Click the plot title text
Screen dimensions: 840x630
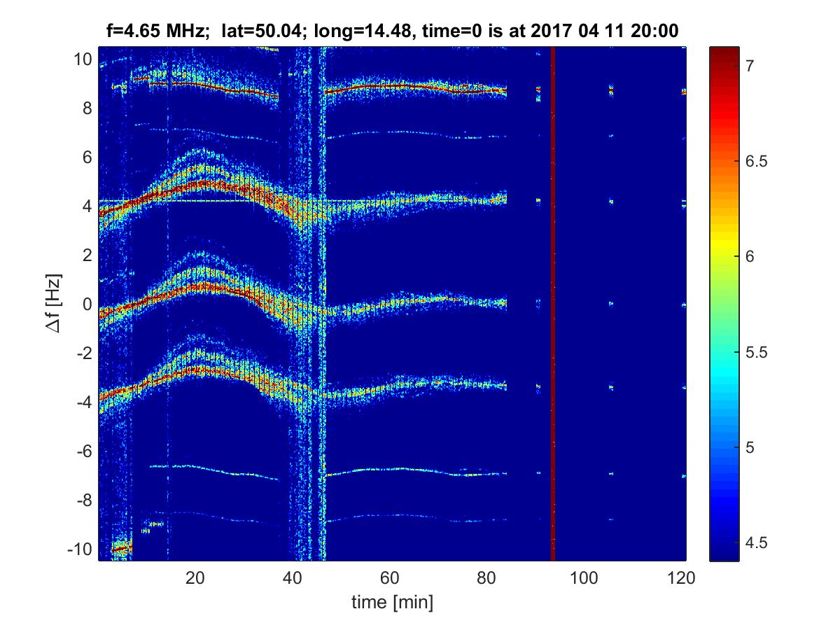pyautogui.click(x=392, y=30)
